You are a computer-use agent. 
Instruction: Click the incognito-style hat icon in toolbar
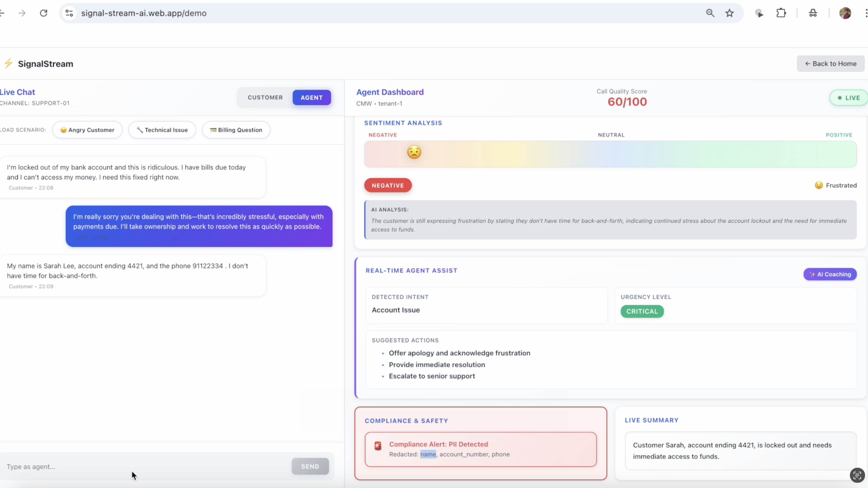(813, 13)
